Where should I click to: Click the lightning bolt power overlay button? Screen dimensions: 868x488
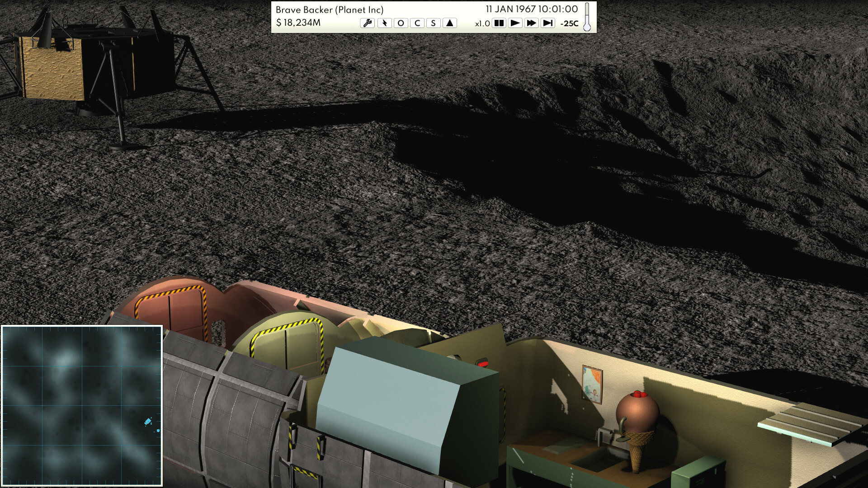[x=384, y=23]
